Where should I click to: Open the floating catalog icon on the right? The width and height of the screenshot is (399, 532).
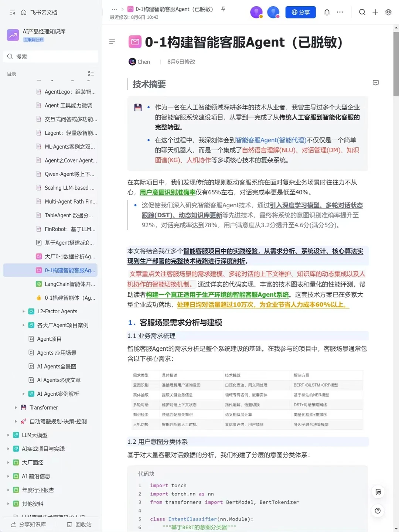point(378,492)
